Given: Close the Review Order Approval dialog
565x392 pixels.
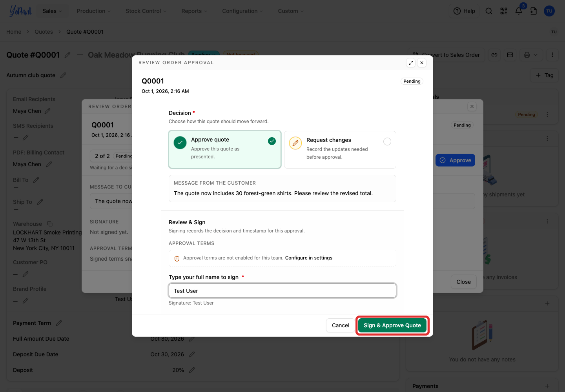Looking at the screenshot, I should [422, 63].
